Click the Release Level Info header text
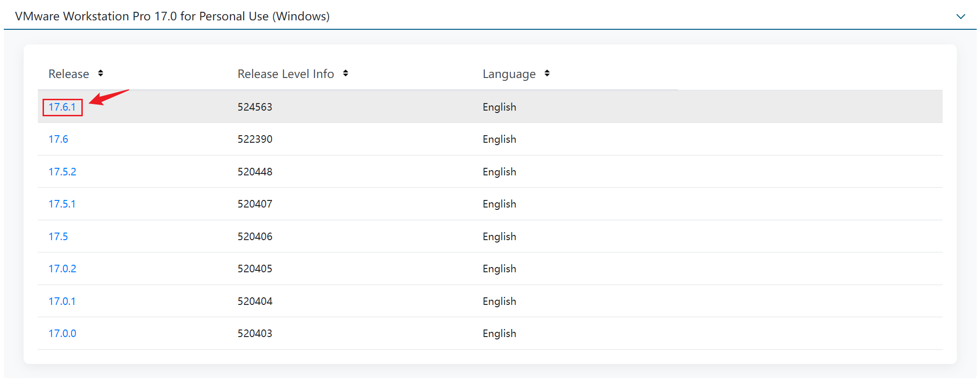This screenshot has height=381, width=980. (x=286, y=74)
